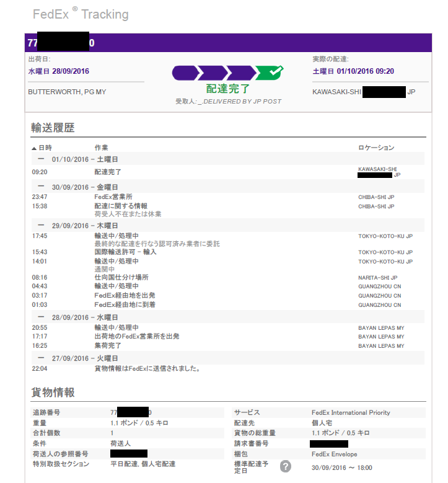The height and width of the screenshot is (483, 448).
Task: Click the FedEx経由地を出発 entry
Action: click(x=125, y=295)
